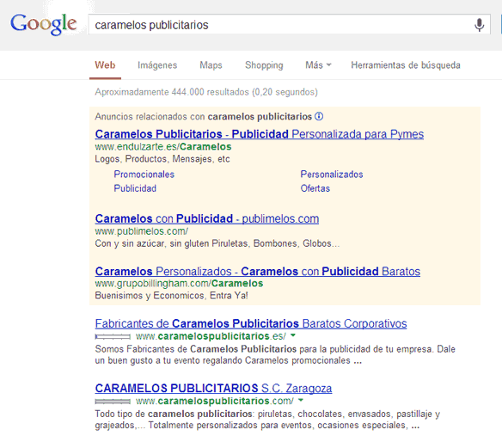Click the www.endulzarte.es/Caramelos URL text
502x448 pixels.
(x=163, y=147)
